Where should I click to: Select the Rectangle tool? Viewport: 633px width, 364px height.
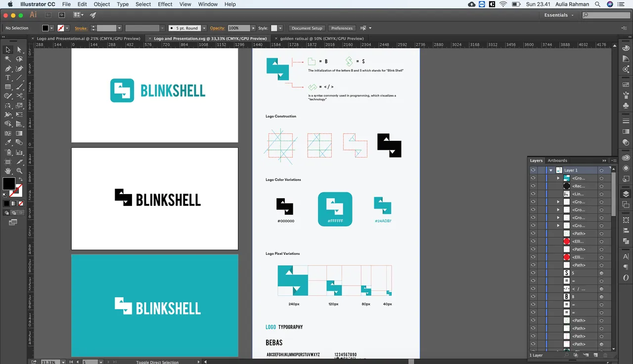[x=8, y=87]
